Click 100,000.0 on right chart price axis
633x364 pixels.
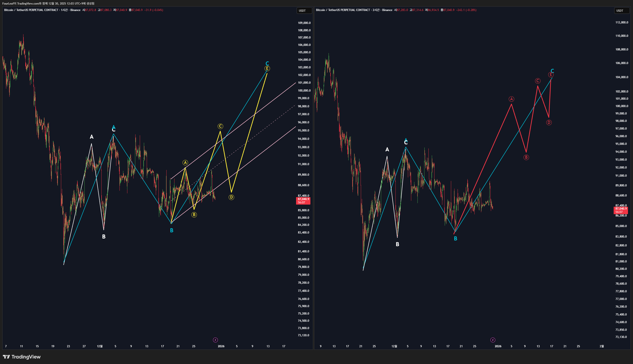(622, 106)
